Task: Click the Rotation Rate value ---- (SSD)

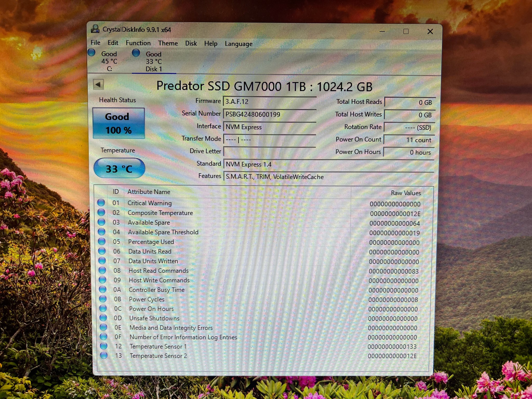Action: pyautogui.click(x=409, y=127)
